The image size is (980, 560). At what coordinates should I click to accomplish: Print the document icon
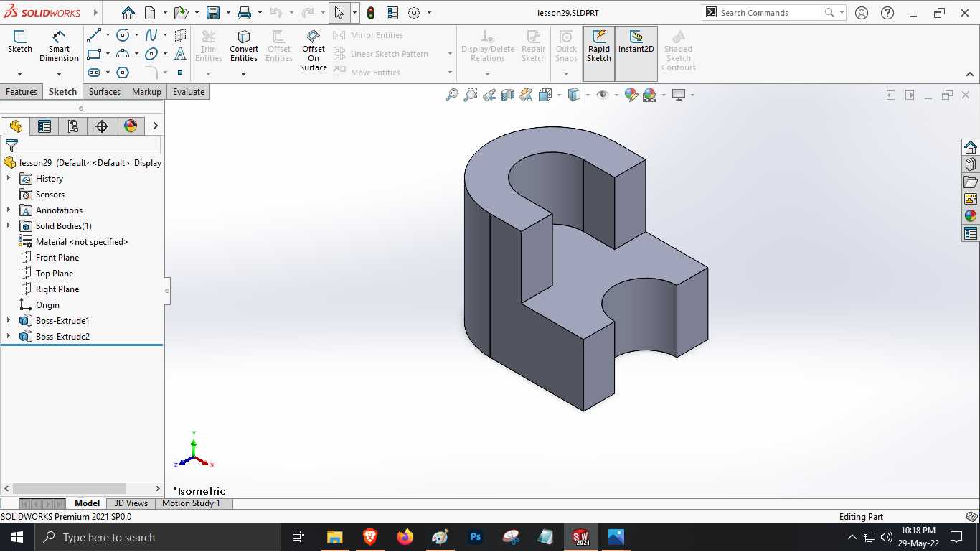tap(245, 13)
